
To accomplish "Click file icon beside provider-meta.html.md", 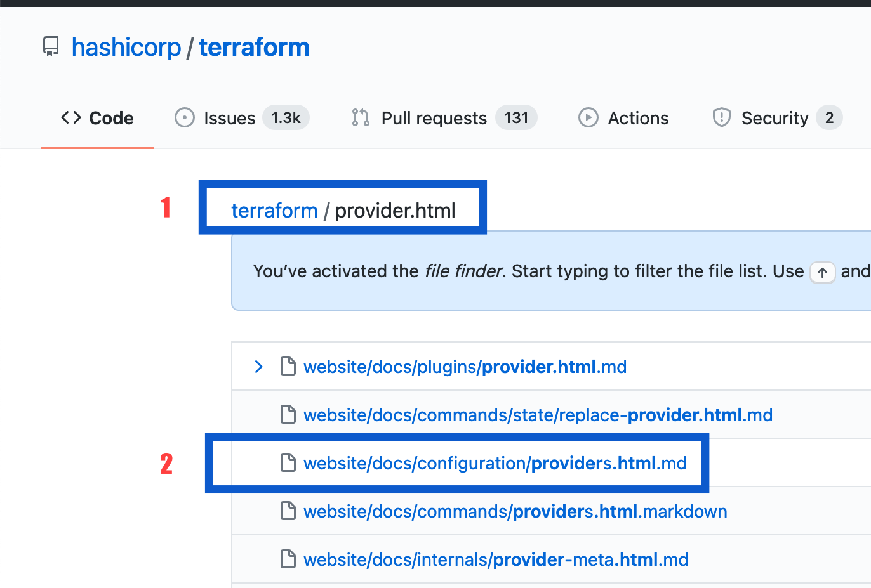I will pyautogui.click(x=288, y=559).
